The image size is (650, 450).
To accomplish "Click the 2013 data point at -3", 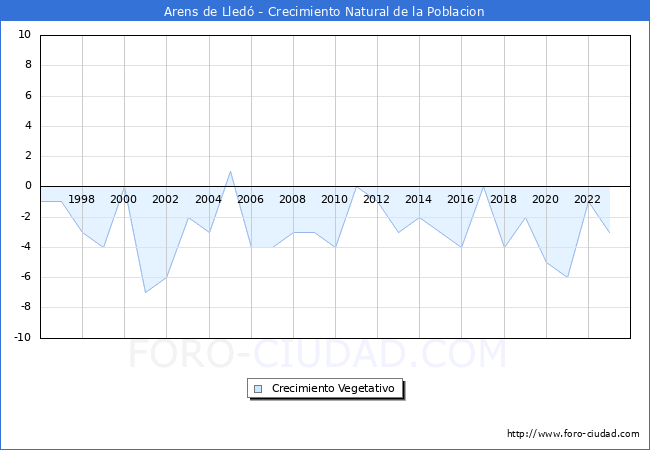I will click(x=398, y=232).
